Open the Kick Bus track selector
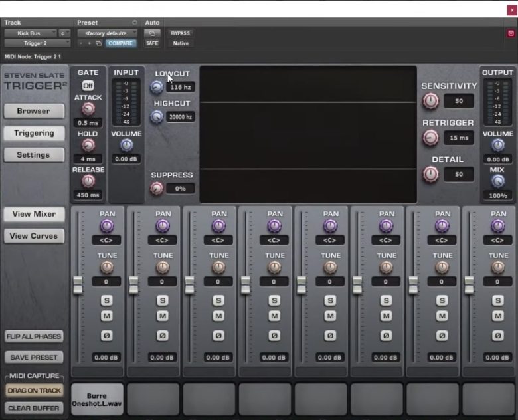Screen dimensions: 518x420 pyautogui.click(x=31, y=33)
